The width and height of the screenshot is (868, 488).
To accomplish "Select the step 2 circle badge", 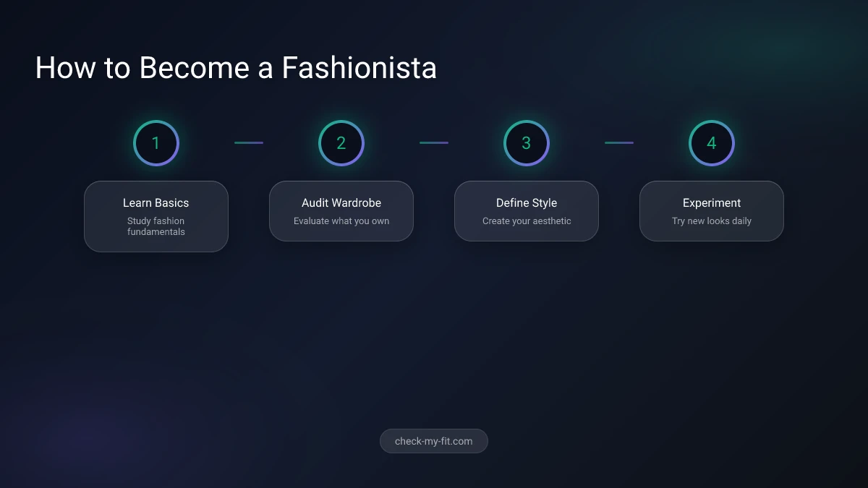I will click(341, 142).
